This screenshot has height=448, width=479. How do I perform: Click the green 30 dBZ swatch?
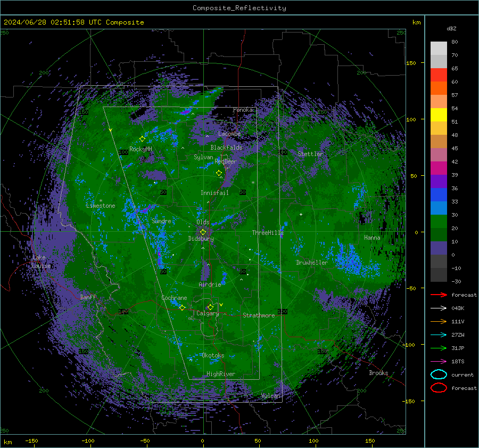[439, 222]
